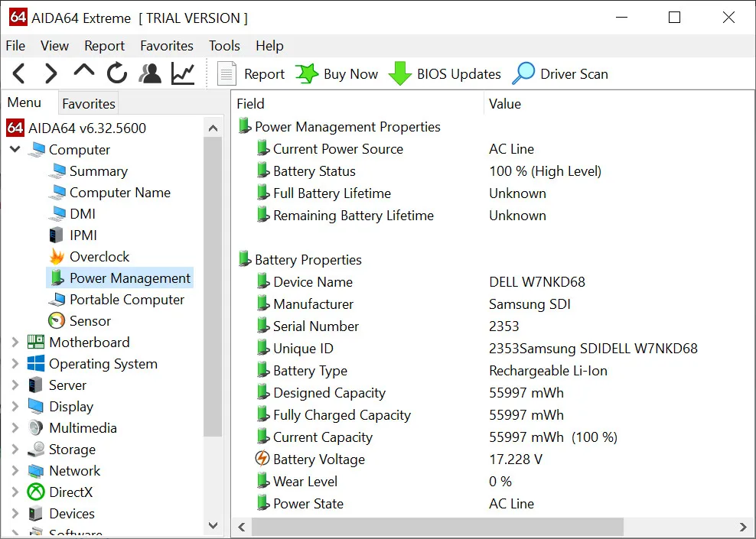This screenshot has width=756, height=539.
Task: Expand the Display tree node
Action: 15,407
